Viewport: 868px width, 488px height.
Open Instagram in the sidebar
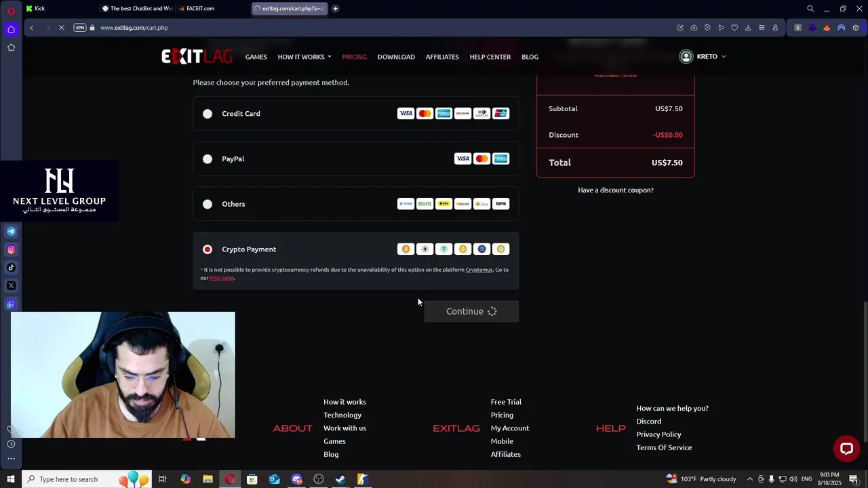(11, 250)
